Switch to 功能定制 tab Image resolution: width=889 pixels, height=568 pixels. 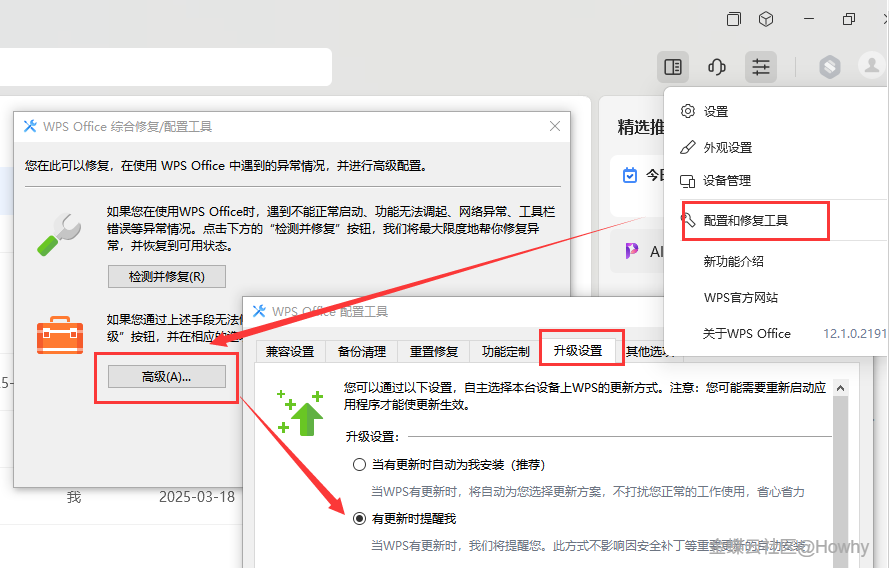[506, 351]
